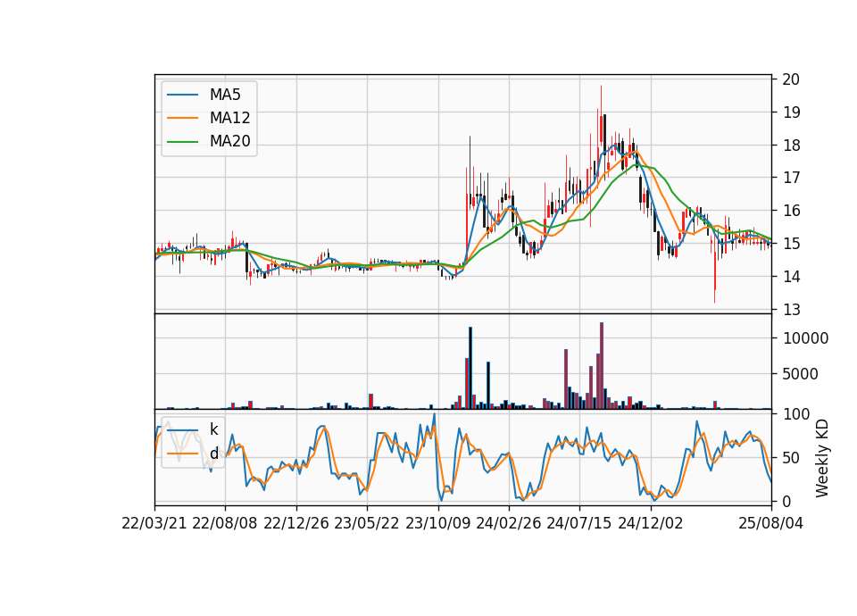
Task: Click the price axis value 16
Action: [x=791, y=211]
